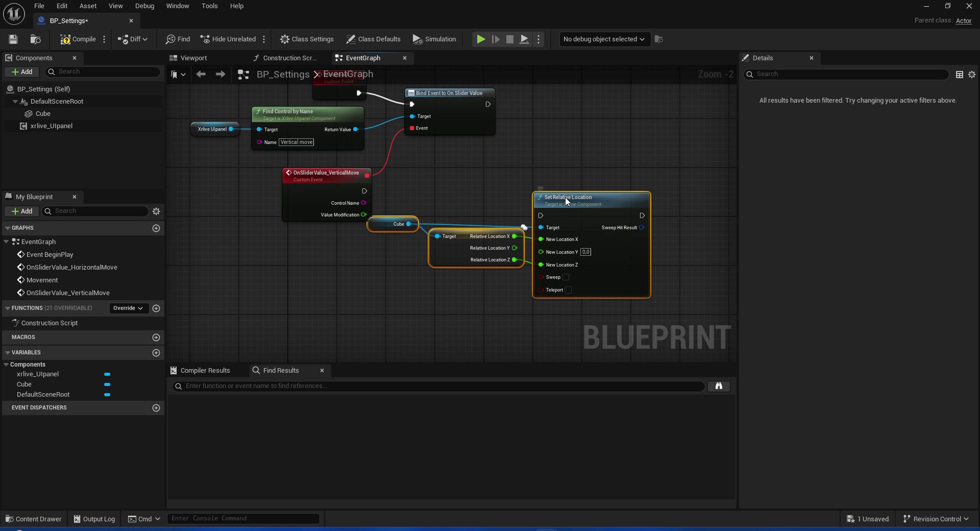Image resolution: width=980 pixels, height=531 pixels.
Task: Open the Output Log
Action: [94, 519]
